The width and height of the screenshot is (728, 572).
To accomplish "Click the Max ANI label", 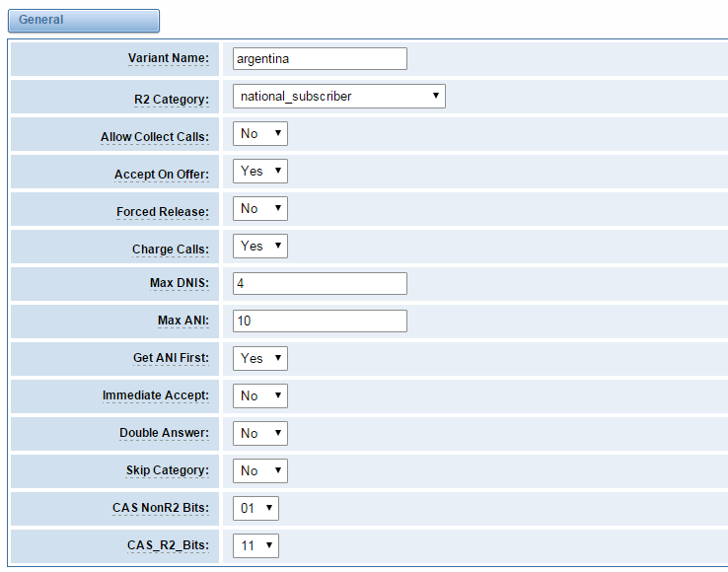I will point(183,321).
